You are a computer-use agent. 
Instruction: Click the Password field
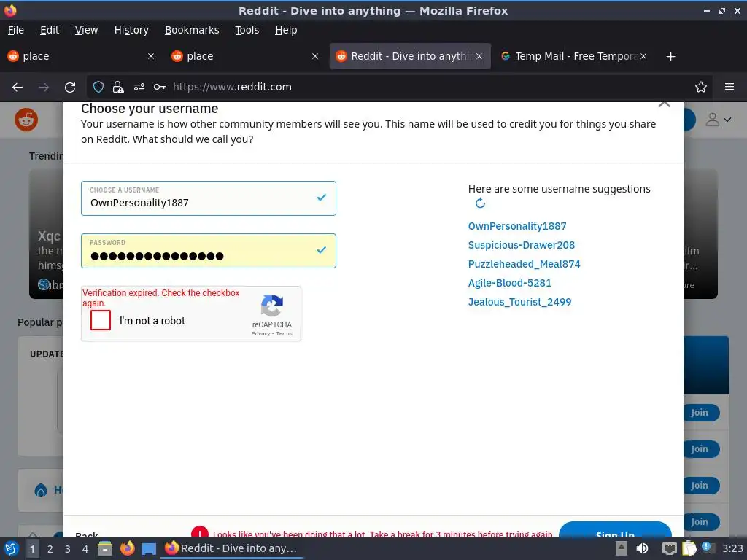tap(208, 251)
